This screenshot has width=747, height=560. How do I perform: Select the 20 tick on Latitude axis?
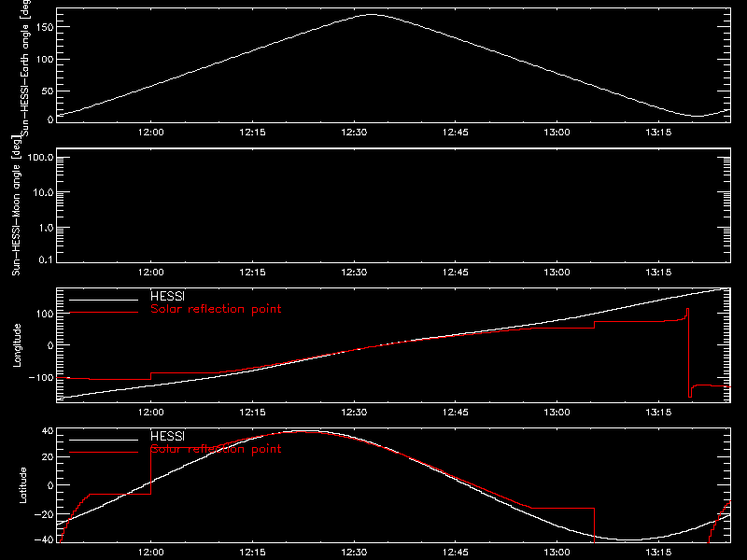(48, 457)
